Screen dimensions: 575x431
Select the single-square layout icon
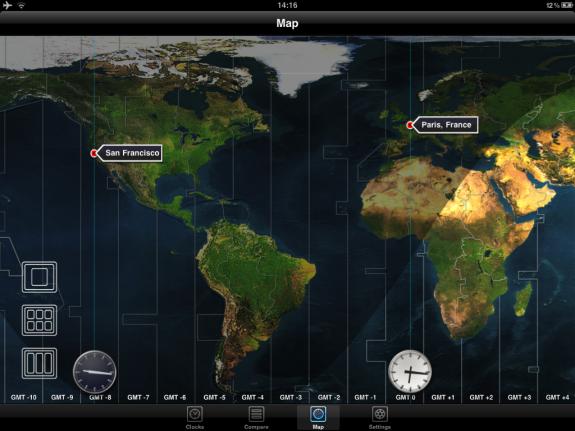(x=39, y=277)
